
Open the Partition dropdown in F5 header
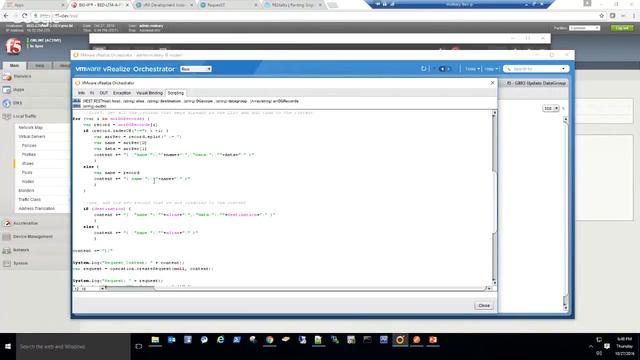584,28
